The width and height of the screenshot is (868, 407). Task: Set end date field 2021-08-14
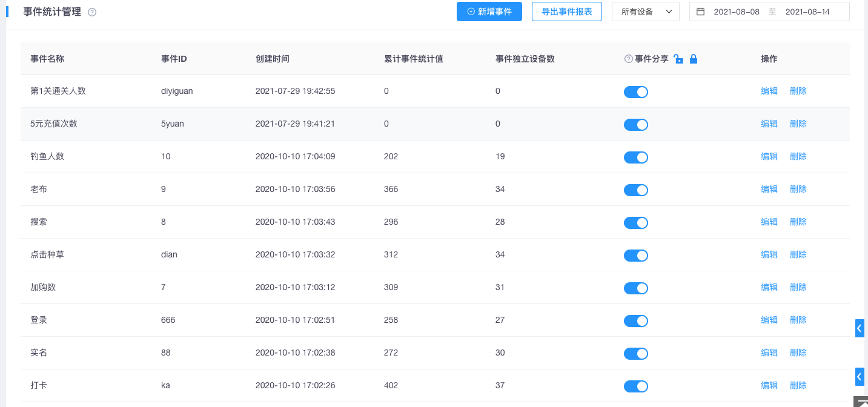807,12
